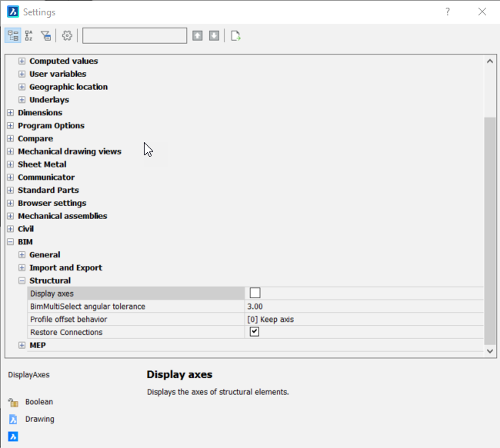Image resolution: width=500 pixels, height=448 pixels.
Task: Select the Sheet Metal tree item
Action: 42,164
